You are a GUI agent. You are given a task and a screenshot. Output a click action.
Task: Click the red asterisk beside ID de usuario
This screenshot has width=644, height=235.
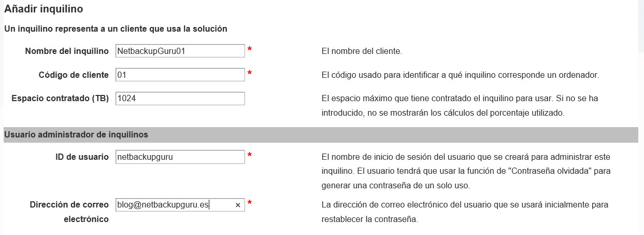[250, 156]
